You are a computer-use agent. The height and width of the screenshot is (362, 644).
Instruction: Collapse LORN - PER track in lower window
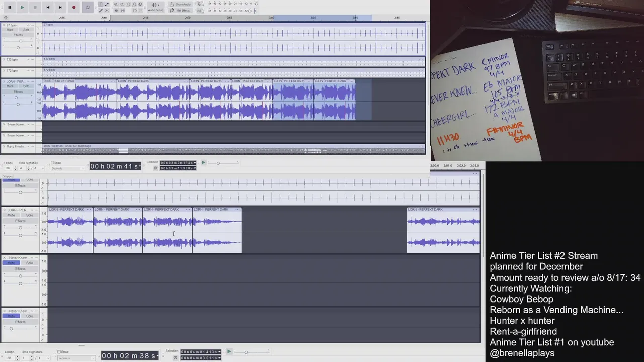click(32, 210)
